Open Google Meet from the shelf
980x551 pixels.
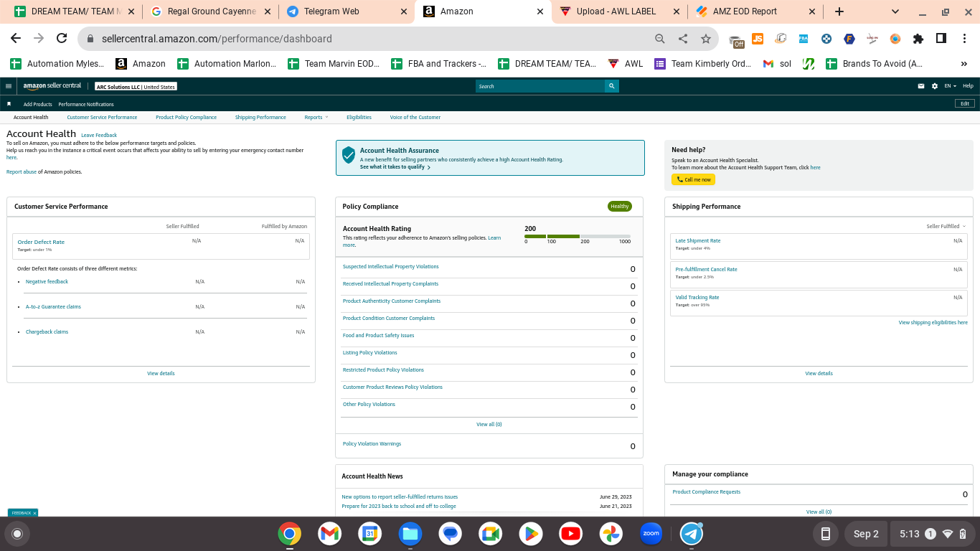pos(490,534)
